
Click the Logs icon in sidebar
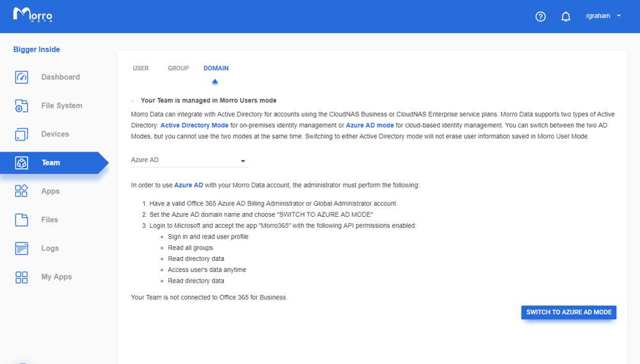tap(22, 248)
